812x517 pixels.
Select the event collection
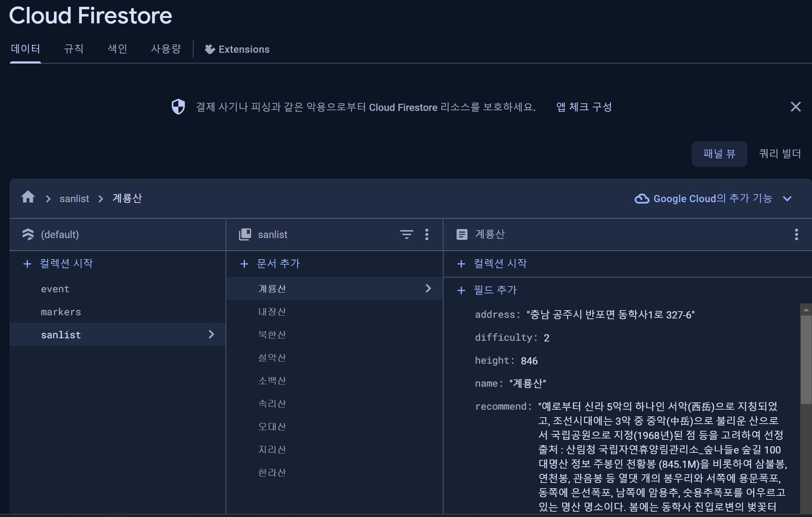pyautogui.click(x=117, y=289)
